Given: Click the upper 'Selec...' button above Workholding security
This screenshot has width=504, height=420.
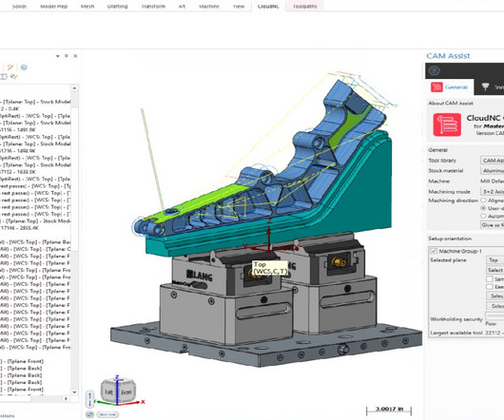Looking at the screenshot, I should point(494,296).
